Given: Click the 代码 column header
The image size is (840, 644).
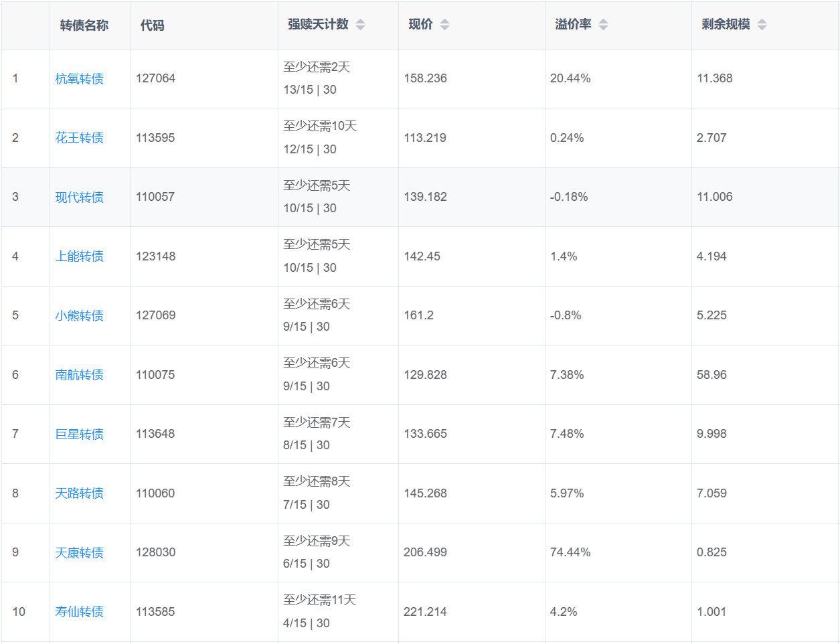Looking at the screenshot, I should pos(152,25).
